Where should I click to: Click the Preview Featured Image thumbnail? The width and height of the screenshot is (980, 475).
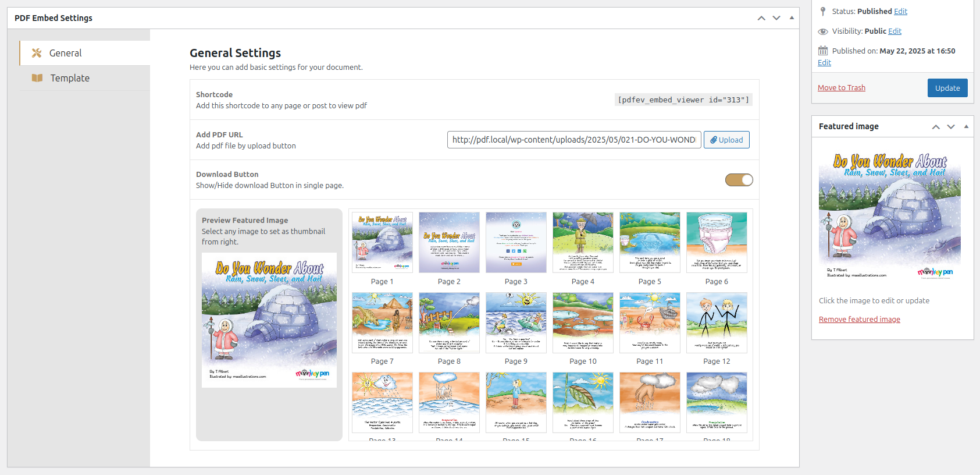tap(269, 320)
